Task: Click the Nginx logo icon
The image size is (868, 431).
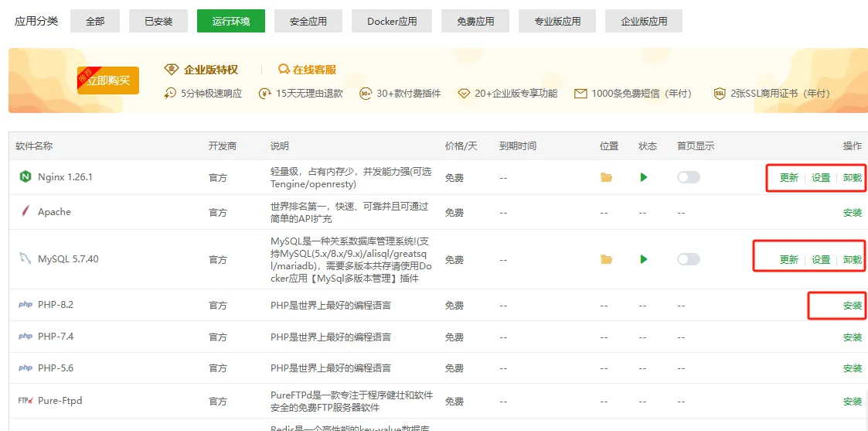Action: [25, 177]
